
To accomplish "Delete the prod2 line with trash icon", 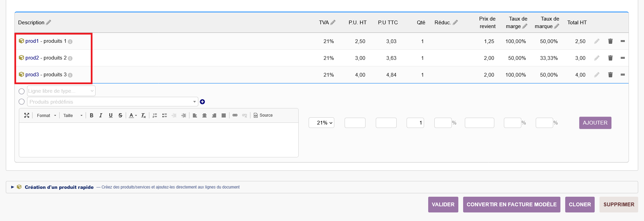I will coord(610,58).
